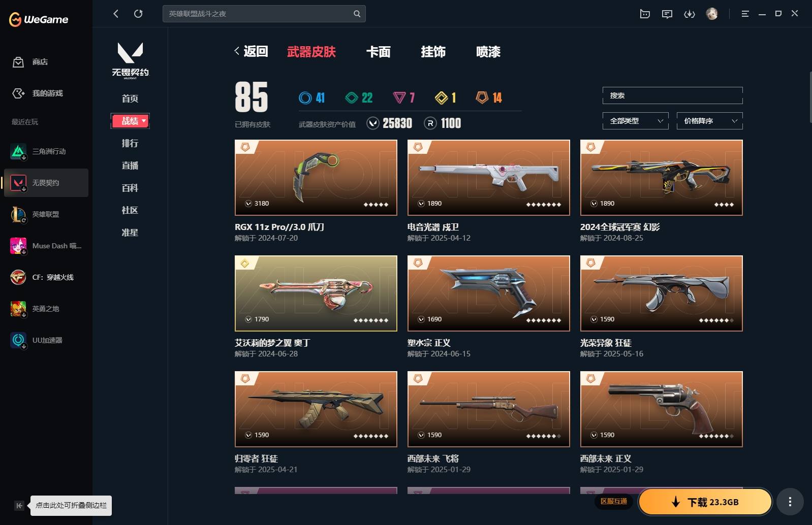The image size is (812, 525).
Task: Expand the 战绩 dropdown in the Valorant menu
Action: (130, 121)
